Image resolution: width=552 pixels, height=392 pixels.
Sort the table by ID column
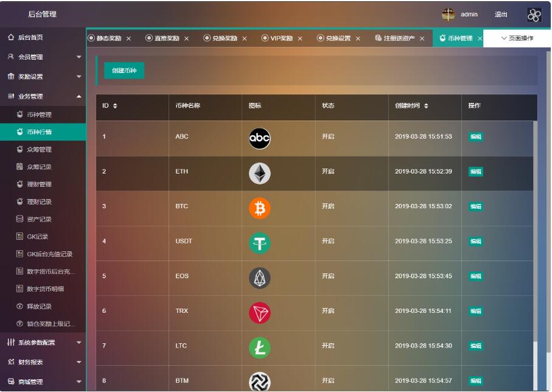pyautogui.click(x=115, y=106)
